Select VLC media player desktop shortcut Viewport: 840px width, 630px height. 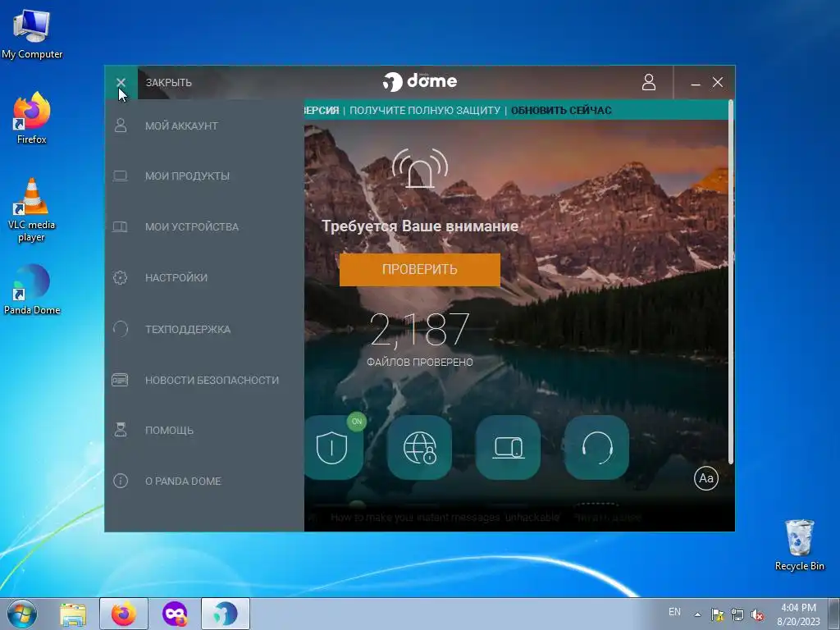pyautogui.click(x=32, y=210)
